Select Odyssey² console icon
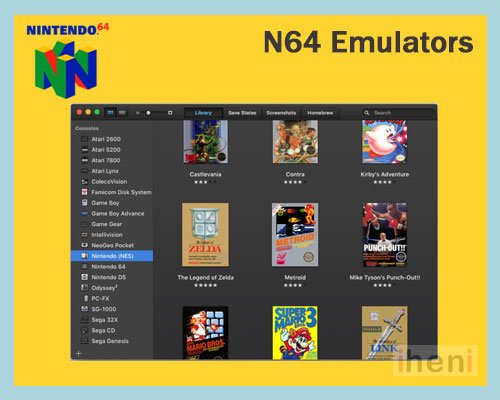The width and height of the screenshot is (500, 400). pyautogui.click(x=85, y=288)
